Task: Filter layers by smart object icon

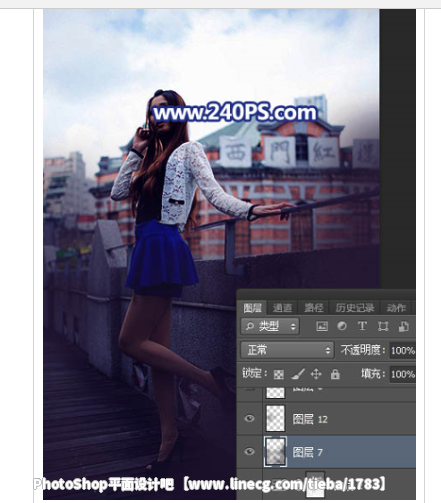Action: (403, 326)
